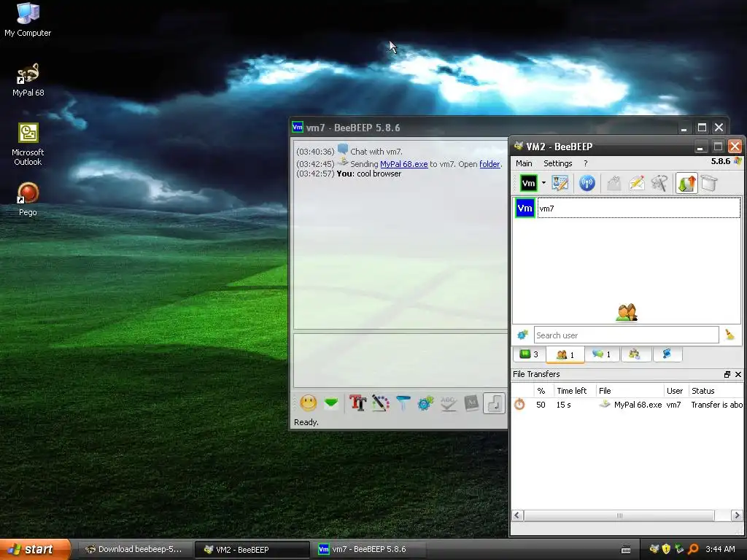
Task: Click Windows Start button
Action: (35, 550)
